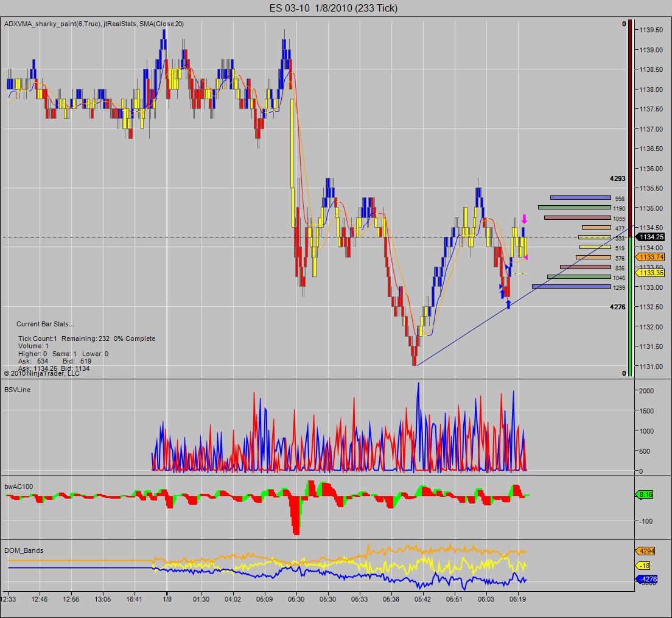The width and height of the screenshot is (672, 618).
Task: Click the blue up arrow below recent low
Action: pos(508,304)
